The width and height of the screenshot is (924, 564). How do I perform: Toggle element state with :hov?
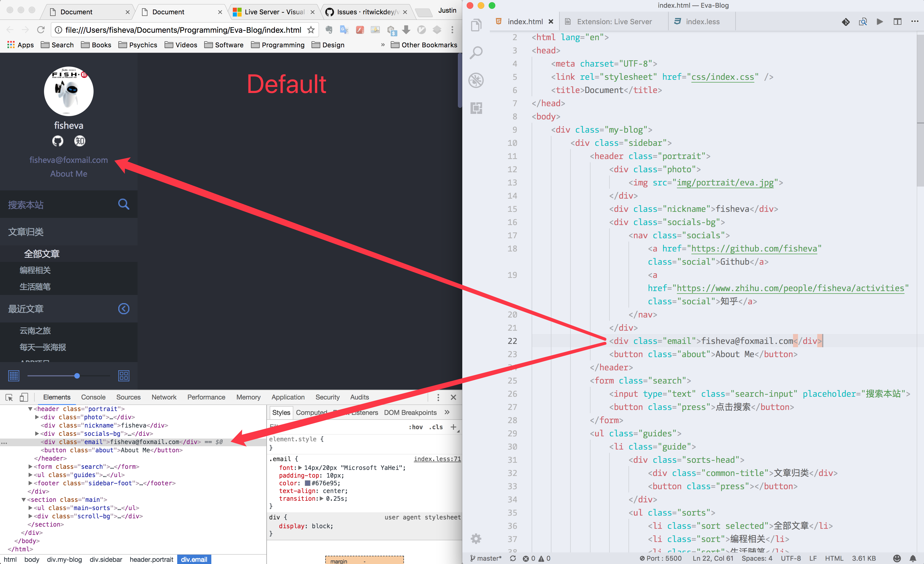[x=416, y=427]
